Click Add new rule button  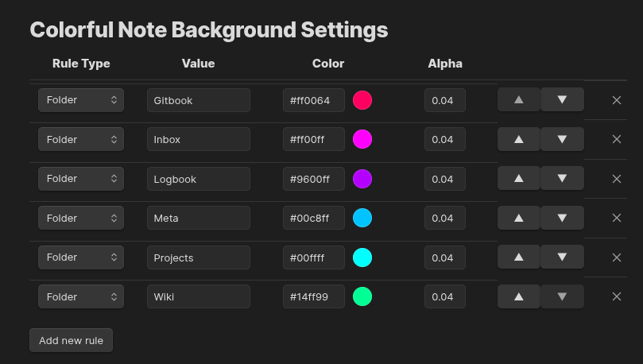click(x=72, y=340)
